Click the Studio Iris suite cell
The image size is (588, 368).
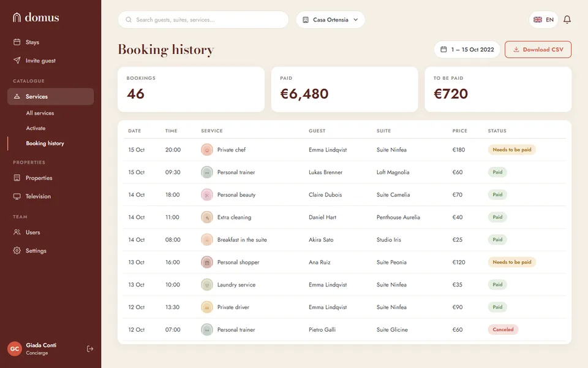[389, 240]
